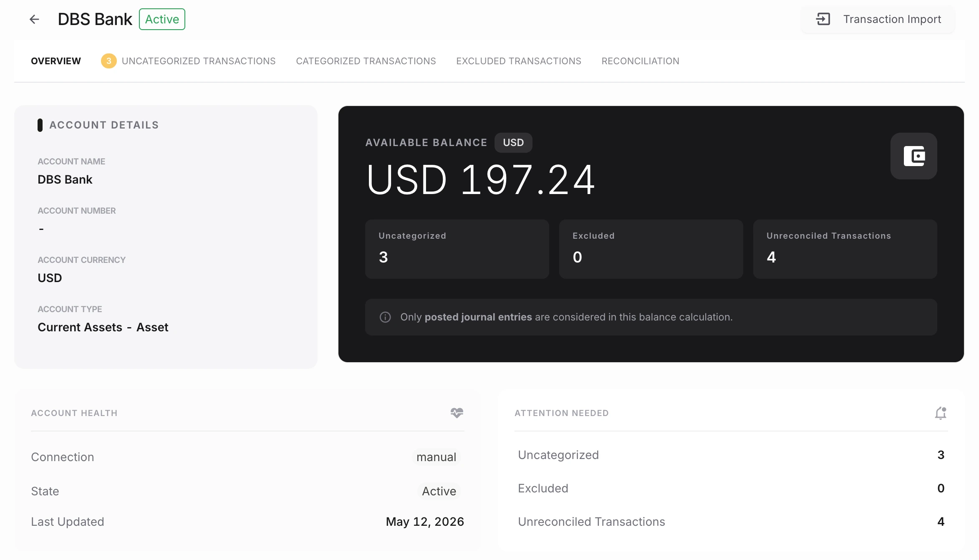979x560 pixels.
Task: Click the Account Number label
Action: pyautogui.click(x=77, y=211)
